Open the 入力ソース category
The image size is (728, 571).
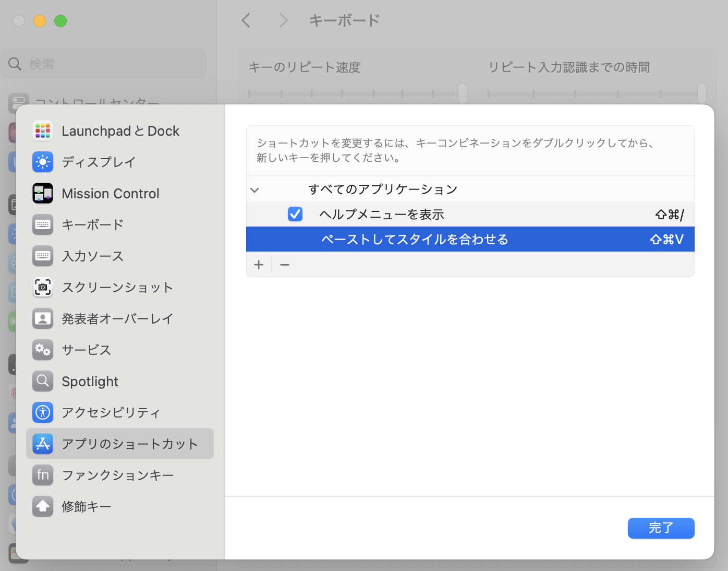pyautogui.click(x=120, y=256)
